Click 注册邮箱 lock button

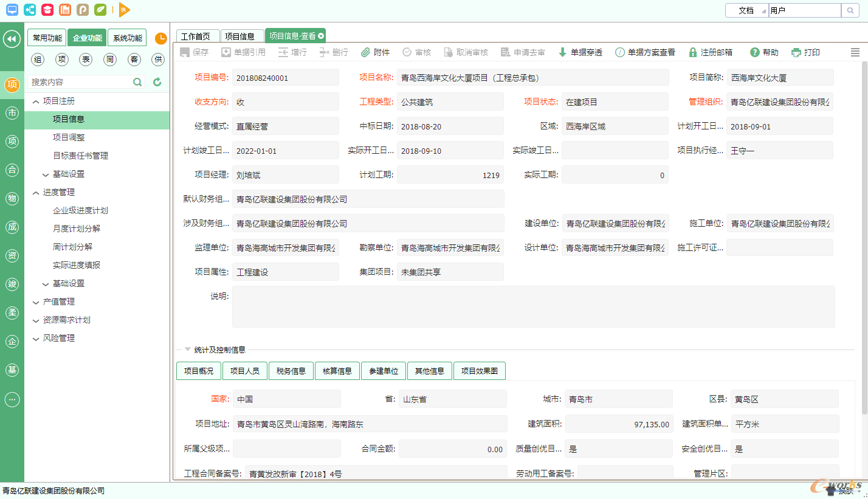pyautogui.click(x=710, y=53)
